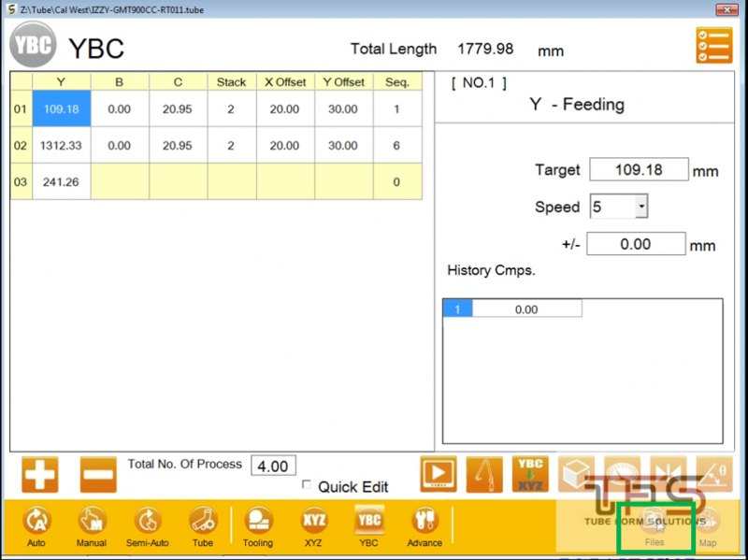Select C cell 20.95 in row 02
Viewport: 748px width, 560px height.
click(178, 145)
